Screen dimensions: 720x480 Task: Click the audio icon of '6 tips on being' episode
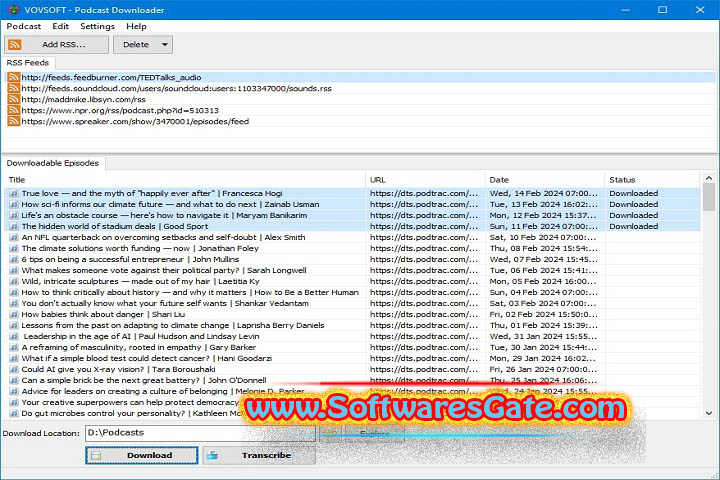click(14, 260)
